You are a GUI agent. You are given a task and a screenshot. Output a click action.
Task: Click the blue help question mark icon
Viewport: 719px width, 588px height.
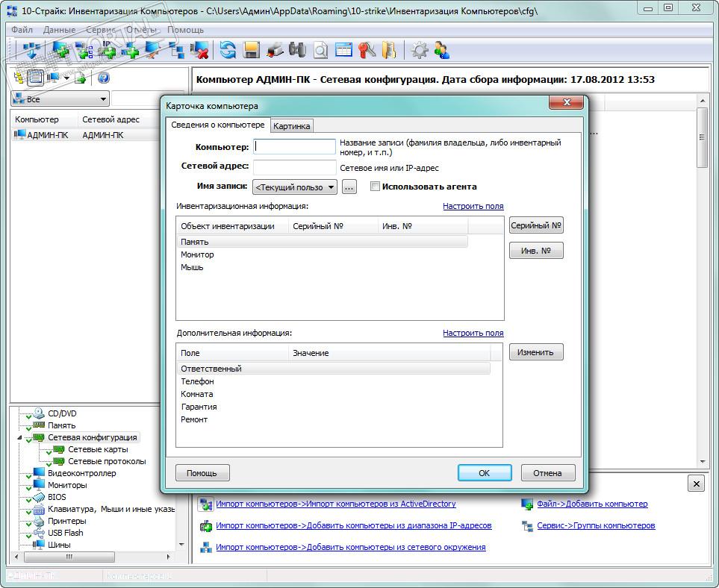(x=104, y=78)
